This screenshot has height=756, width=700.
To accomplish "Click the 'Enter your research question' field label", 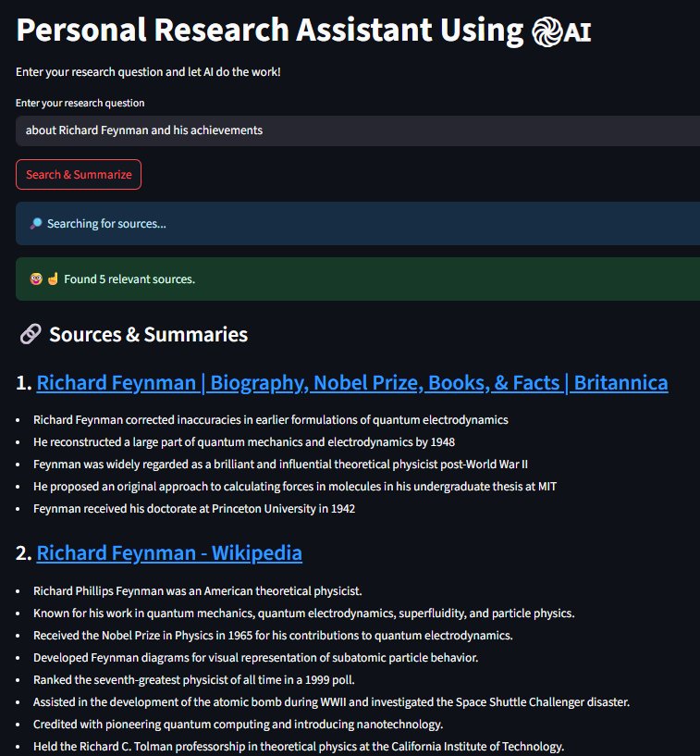I will 80,103.
